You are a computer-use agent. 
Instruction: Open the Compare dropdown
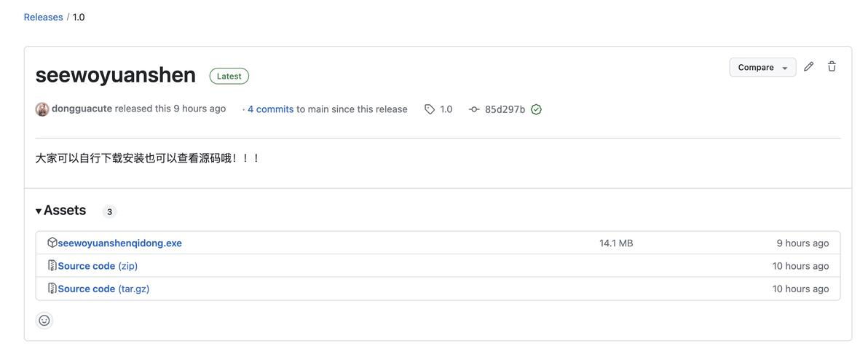762,68
